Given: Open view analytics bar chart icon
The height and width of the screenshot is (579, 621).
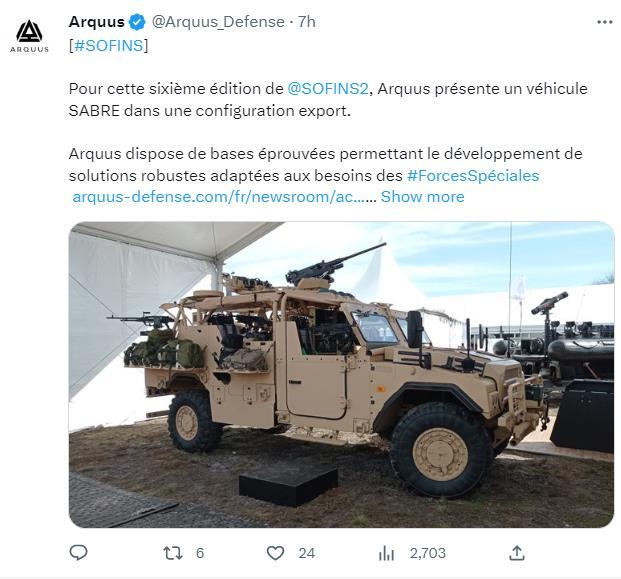Looking at the screenshot, I should 386,553.
